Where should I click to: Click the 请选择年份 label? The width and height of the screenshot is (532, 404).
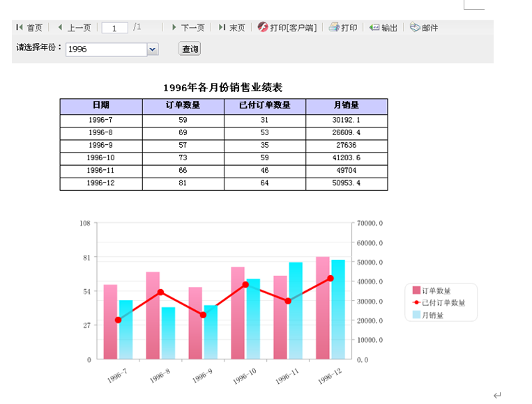point(38,47)
